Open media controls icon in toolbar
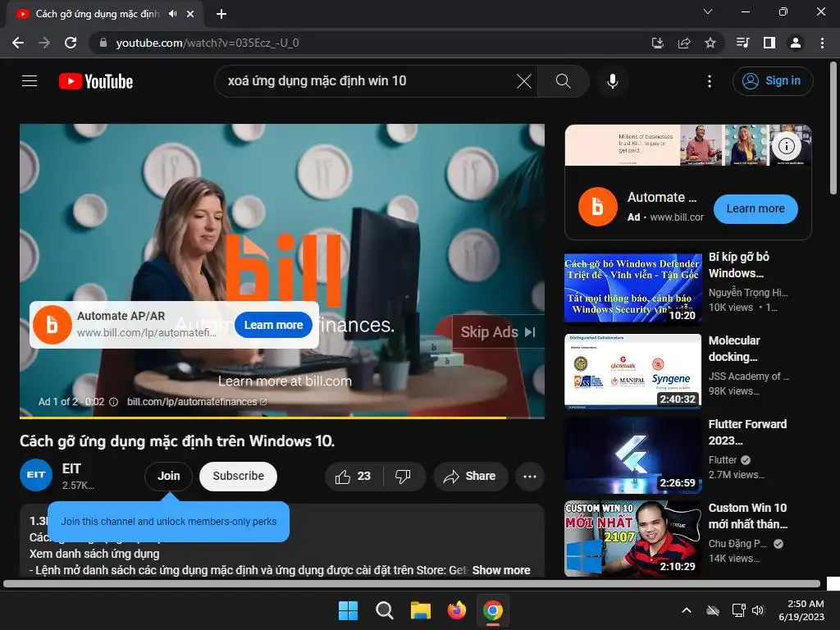The height and width of the screenshot is (630, 840). pyautogui.click(x=742, y=43)
